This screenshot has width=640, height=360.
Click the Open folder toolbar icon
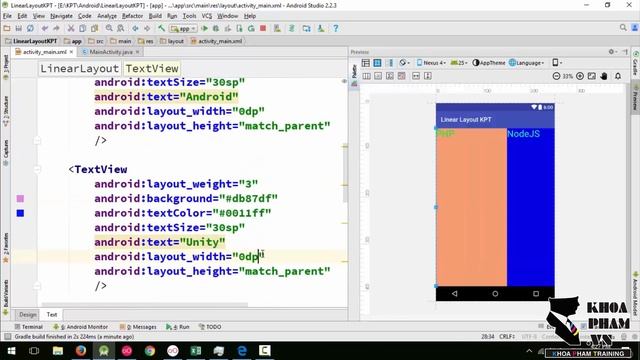click(7, 29)
